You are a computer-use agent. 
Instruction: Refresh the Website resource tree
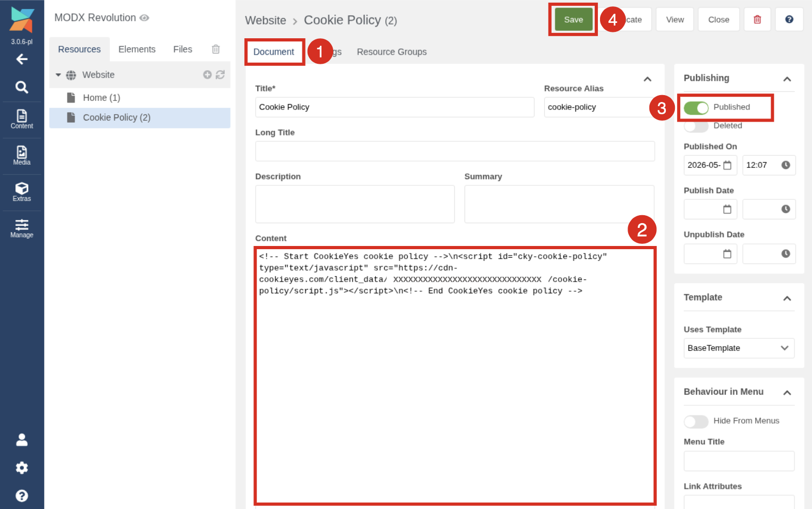coord(220,75)
